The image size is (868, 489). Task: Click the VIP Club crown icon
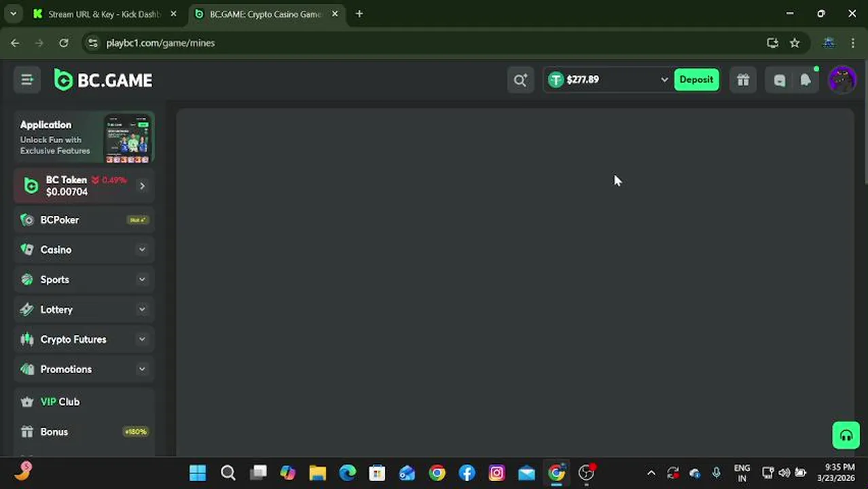(x=27, y=402)
